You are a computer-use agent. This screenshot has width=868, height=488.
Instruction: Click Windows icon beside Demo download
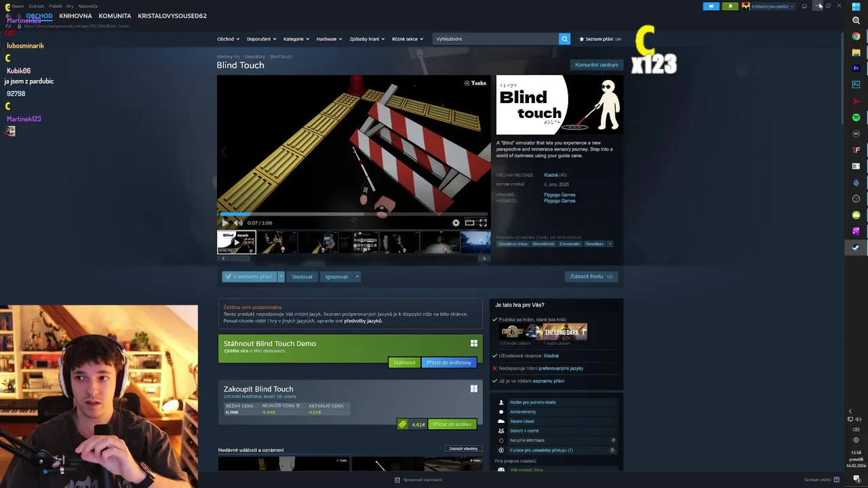[474, 344]
